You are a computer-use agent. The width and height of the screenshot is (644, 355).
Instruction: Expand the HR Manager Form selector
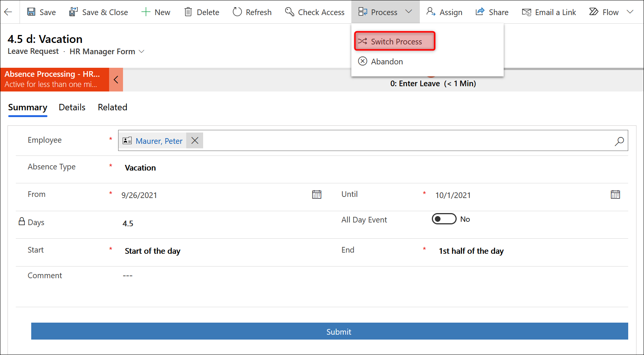[x=142, y=52]
